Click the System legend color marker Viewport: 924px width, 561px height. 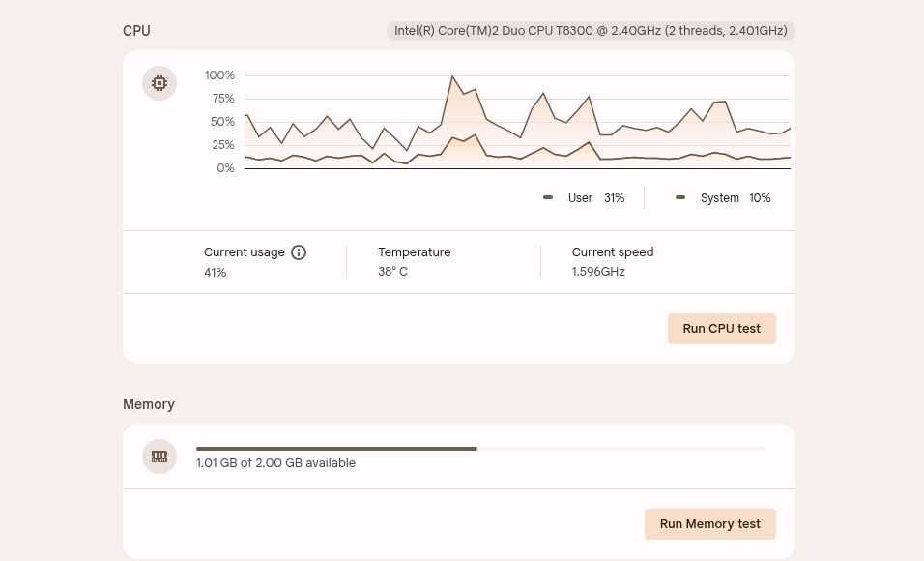[680, 197]
